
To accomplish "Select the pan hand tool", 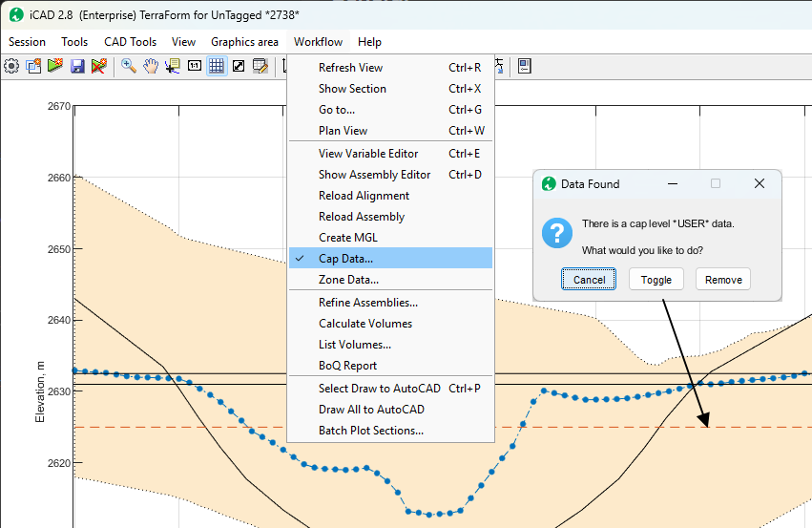I will tap(151, 67).
